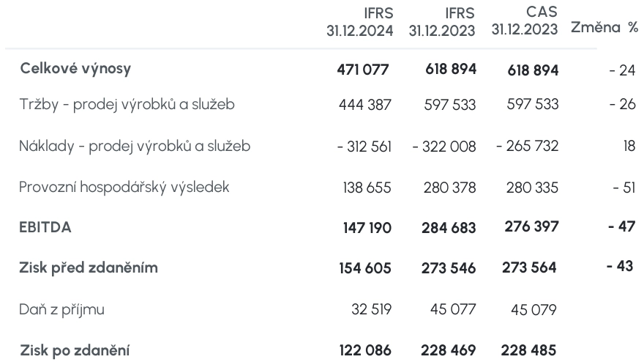The image size is (644, 362).
Task: Select the Celkové výnosy row label
Action: coord(75,69)
